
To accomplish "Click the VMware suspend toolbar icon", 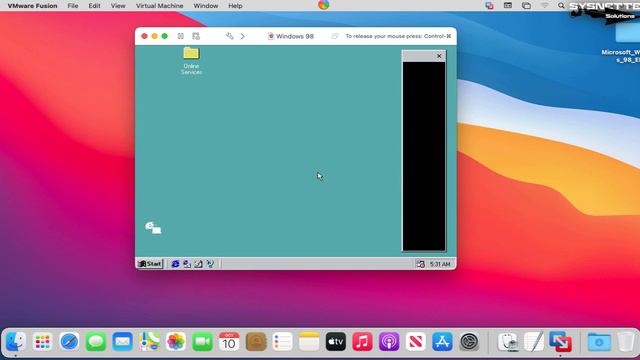I will 181,36.
